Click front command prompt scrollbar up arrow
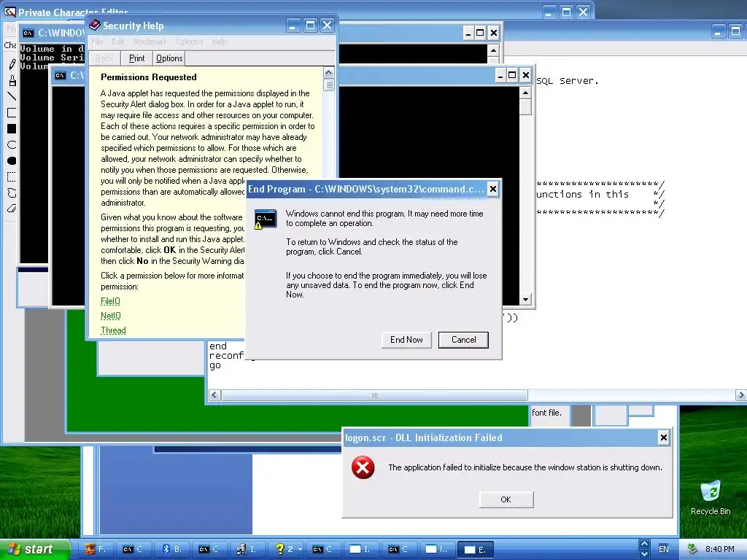This screenshot has width=747, height=560. tap(525, 93)
